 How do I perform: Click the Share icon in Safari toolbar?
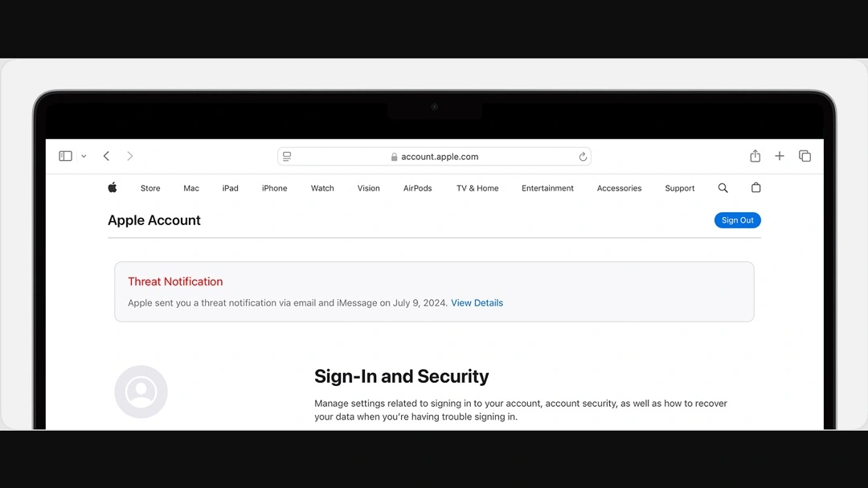click(755, 155)
